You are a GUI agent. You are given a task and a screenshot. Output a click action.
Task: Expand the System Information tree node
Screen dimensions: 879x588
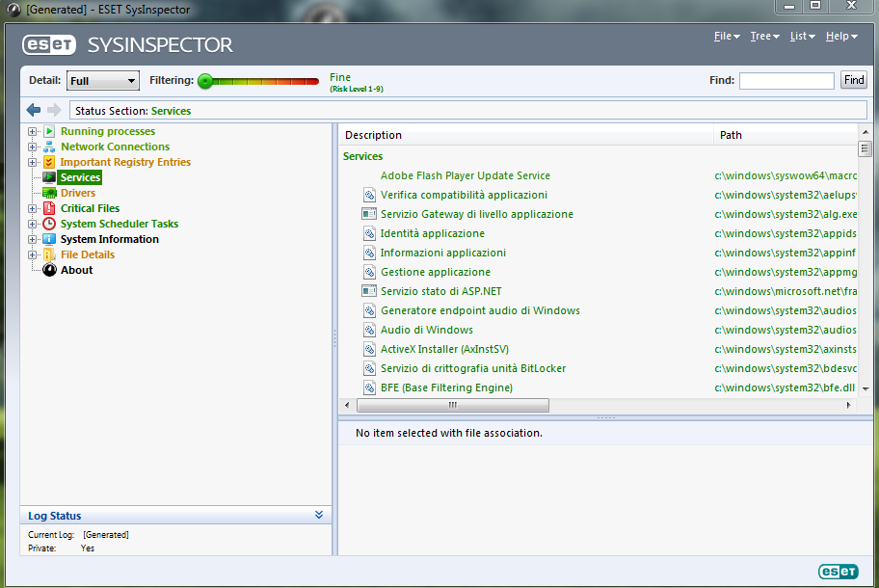33,239
